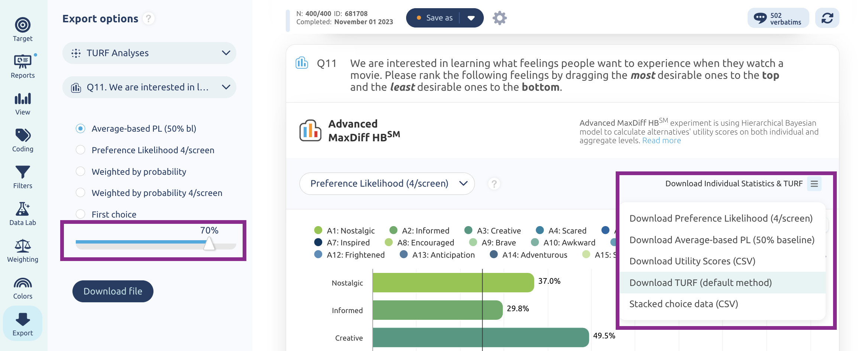The image size is (868, 351).
Task: Open the Coding tag icon
Action: pyautogui.click(x=23, y=136)
